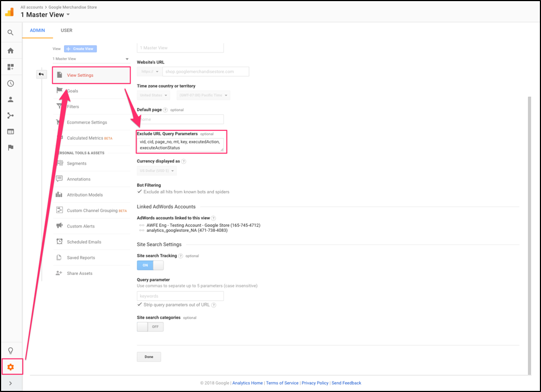This screenshot has width=541, height=392.
Task: Click the Attribution Models bar chart icon
Action: click(x=59, y=194)
